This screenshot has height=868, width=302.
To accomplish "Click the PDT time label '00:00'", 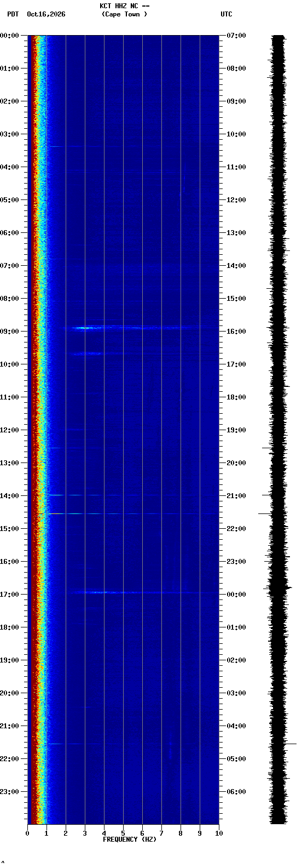I will pos(9,36).
